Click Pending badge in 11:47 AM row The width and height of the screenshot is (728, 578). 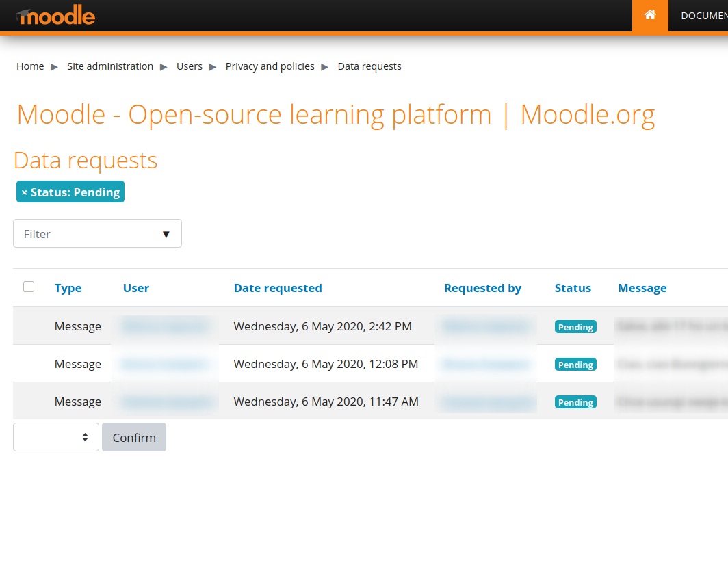click(x=575, y=402)
